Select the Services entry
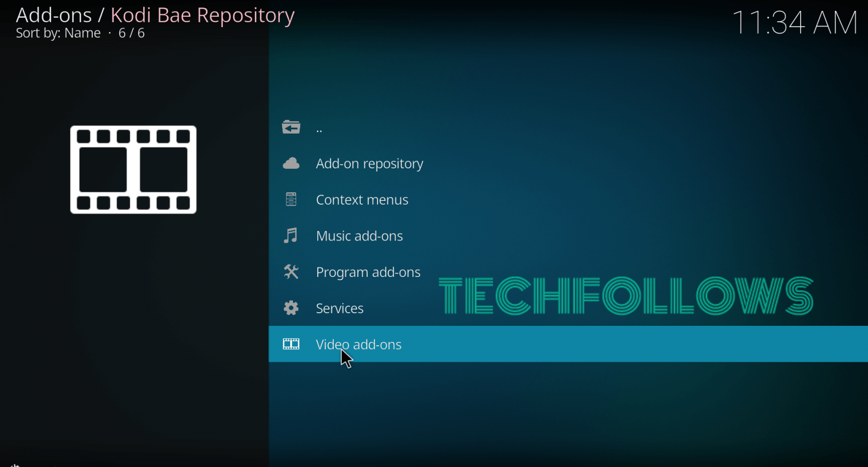 point(568,308)
